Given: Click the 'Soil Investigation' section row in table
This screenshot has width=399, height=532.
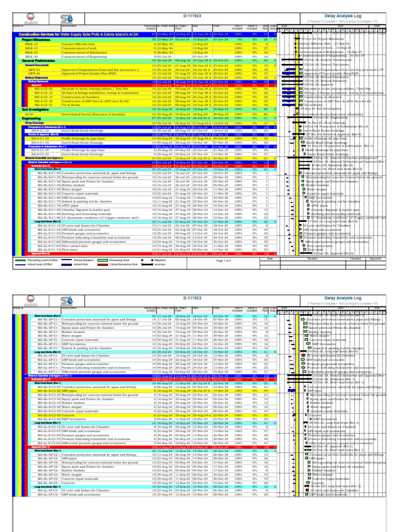Looking at the screenshot, I should click(x=146, y=110).
